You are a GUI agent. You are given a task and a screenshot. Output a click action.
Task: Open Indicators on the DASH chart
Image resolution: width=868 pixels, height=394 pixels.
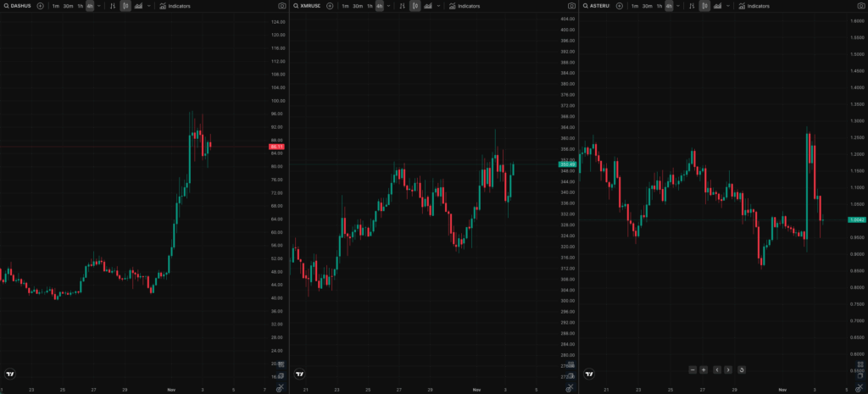[x=175, y=6]
